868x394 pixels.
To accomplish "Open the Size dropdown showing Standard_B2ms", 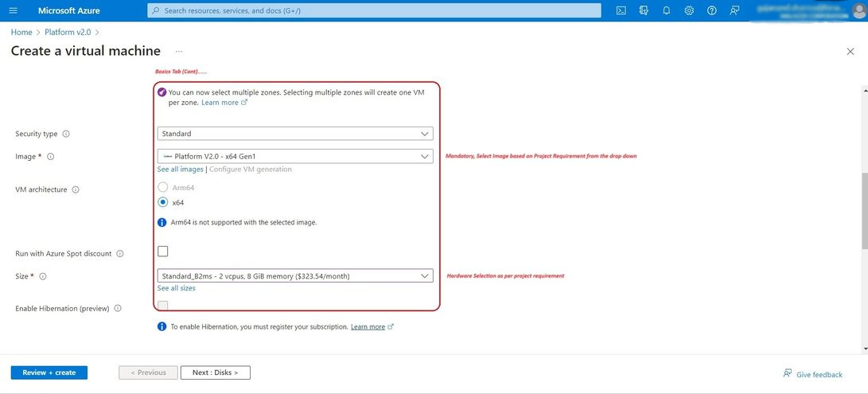I will pos(295,276).
